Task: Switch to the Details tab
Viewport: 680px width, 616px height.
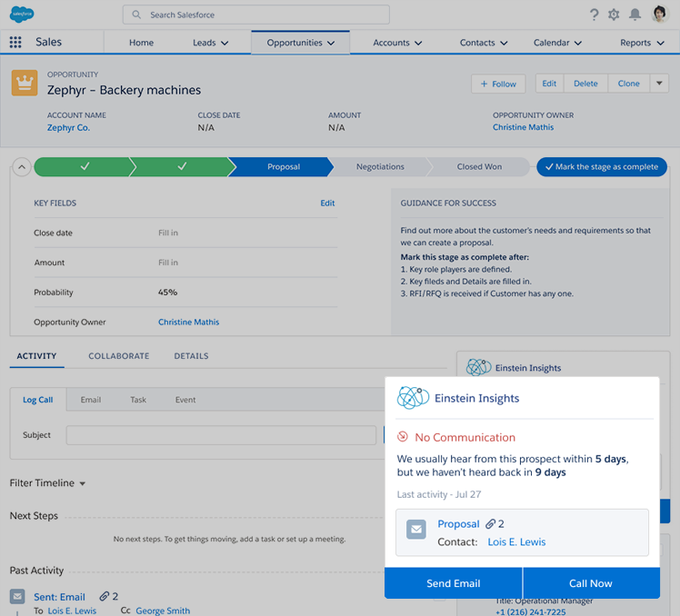Action: pyautogui.click(x=191, y=356)
